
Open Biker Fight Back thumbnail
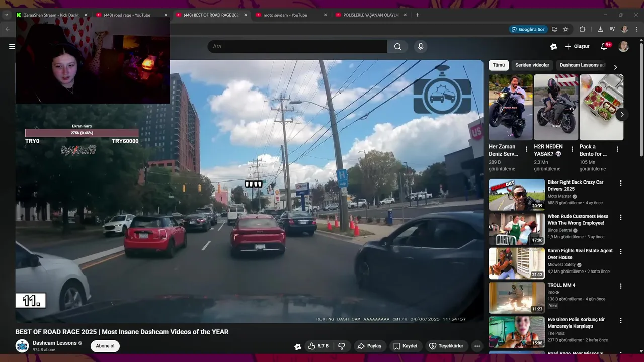pos(517,195)
